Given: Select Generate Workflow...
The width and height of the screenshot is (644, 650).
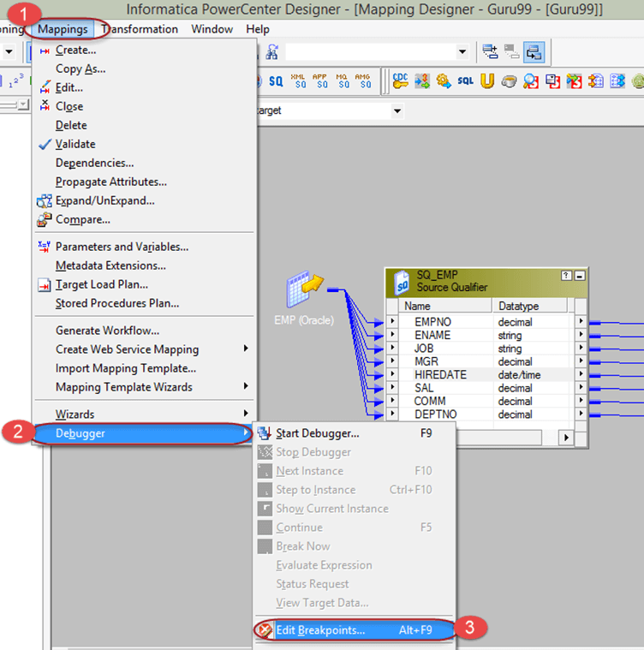Looking at the screenshot, I should tap(144, 331).
